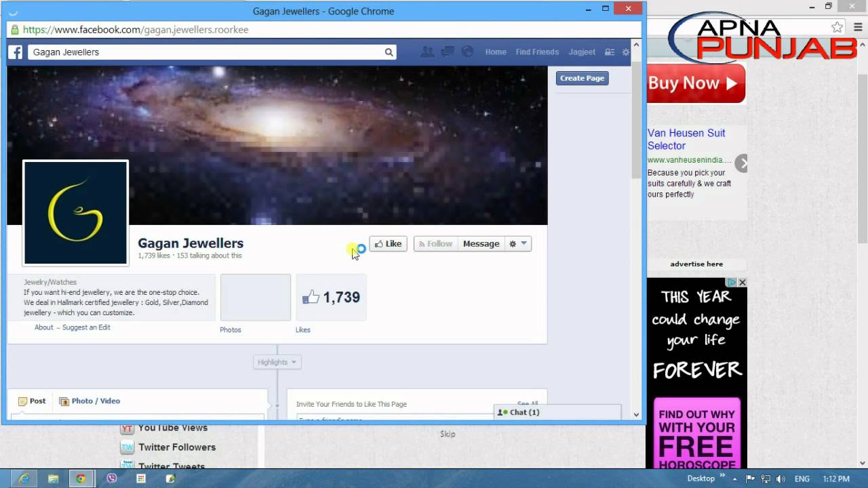
Task: Click the padlock icon in address bar
Action: point(14,30)
